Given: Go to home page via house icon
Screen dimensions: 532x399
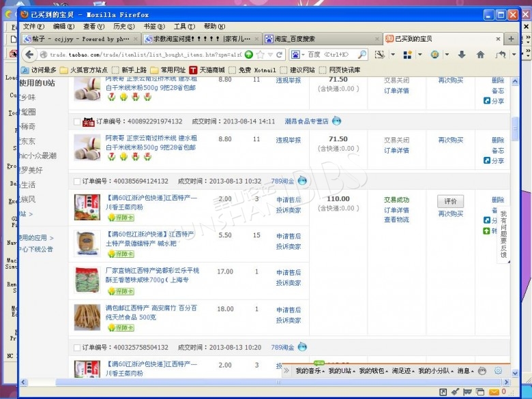Looking at the screenshot, I should coord(480,55).
